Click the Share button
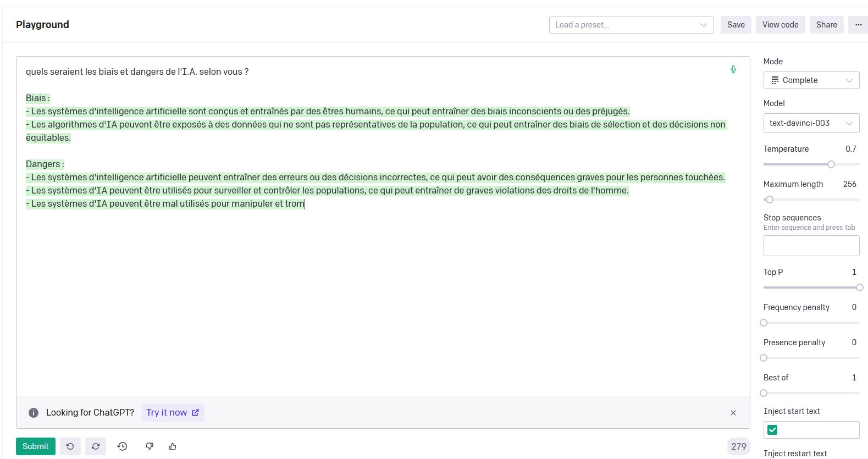Image resolution: width=868 pixels, height=459 pixels. 826,25
